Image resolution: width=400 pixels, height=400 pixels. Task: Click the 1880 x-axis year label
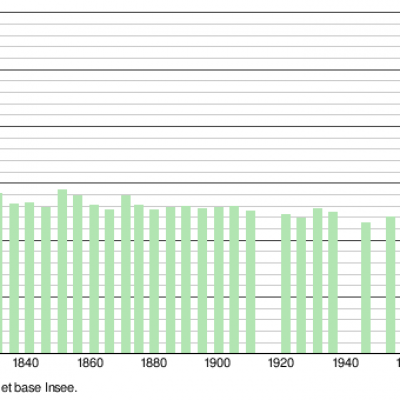[x=154, y=363]
